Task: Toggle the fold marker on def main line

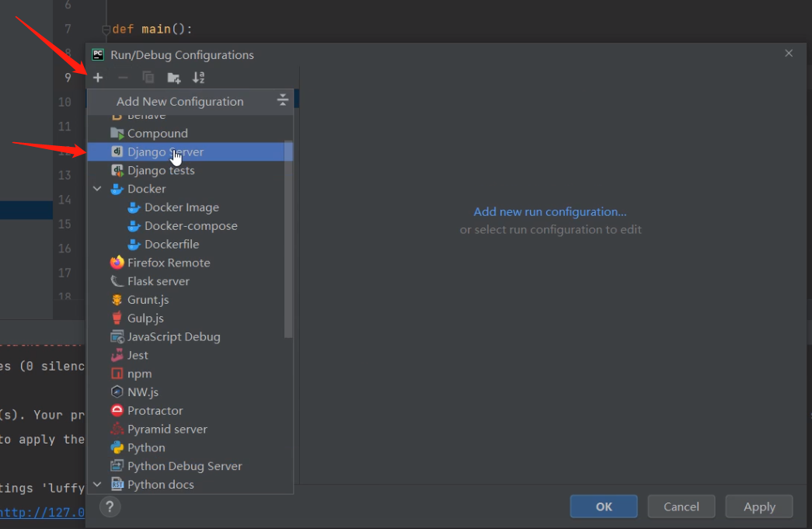Action: pos(106,30)
